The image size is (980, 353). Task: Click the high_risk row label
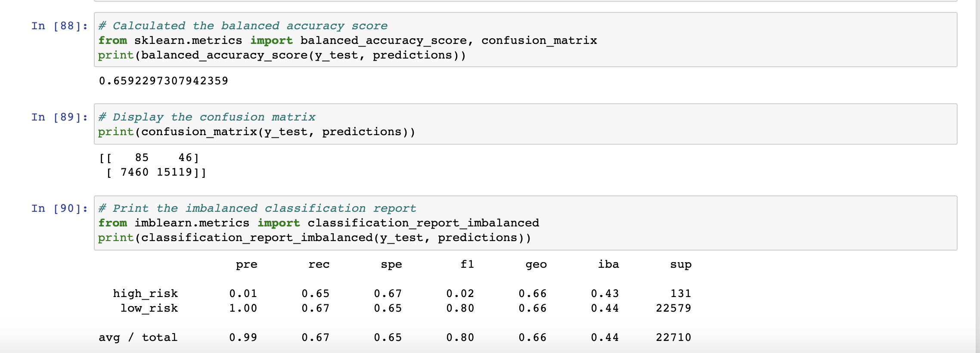point(146,294)
